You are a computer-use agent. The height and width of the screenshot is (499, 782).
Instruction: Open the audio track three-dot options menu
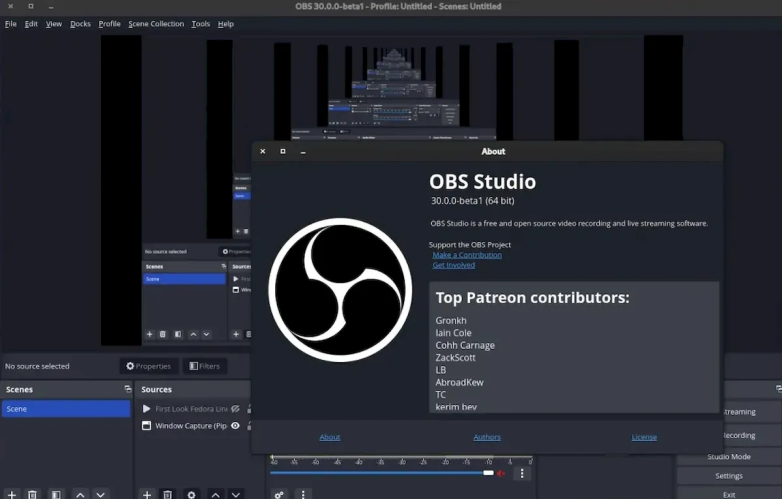[x=522, y=473]
